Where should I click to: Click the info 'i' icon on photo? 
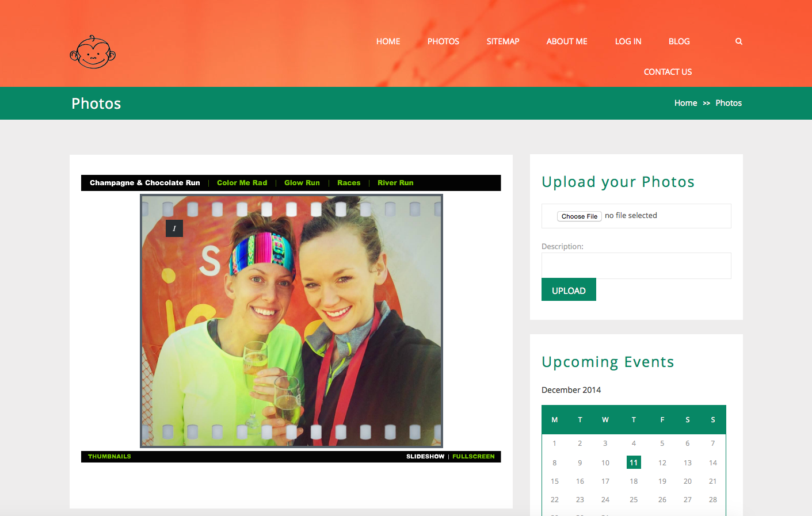pos(174,228)
